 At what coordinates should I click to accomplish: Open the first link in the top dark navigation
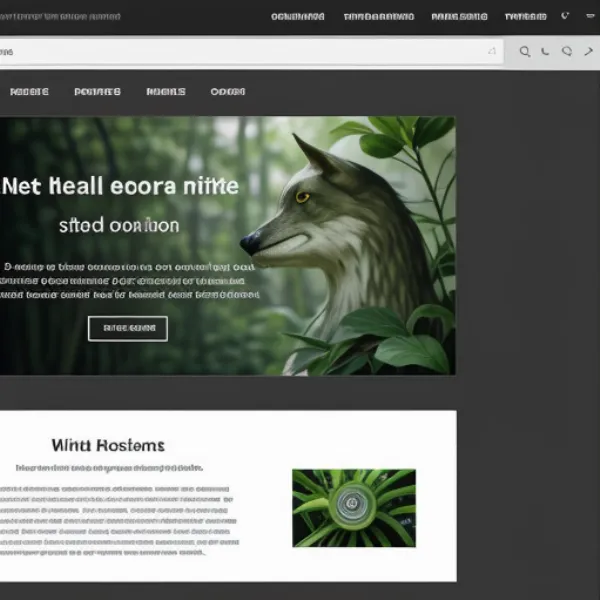pyautogui.click(x=298, y=17)
